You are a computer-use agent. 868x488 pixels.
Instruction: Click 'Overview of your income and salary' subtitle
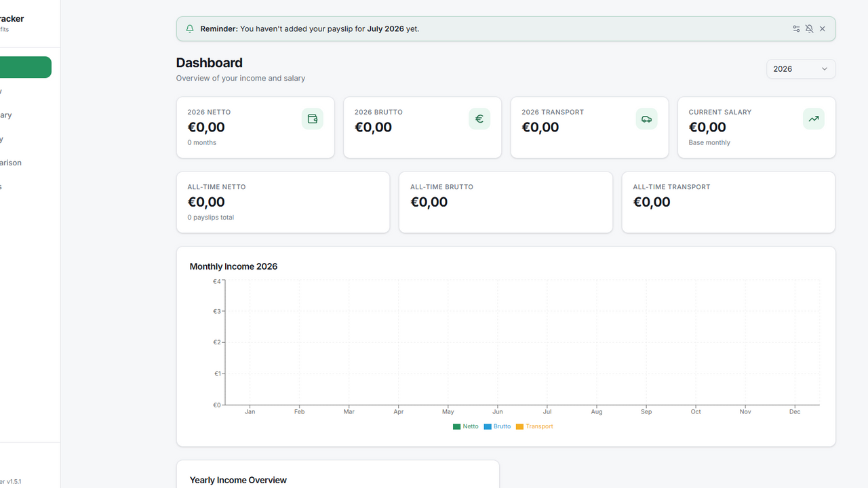click(x=241, y=79)
